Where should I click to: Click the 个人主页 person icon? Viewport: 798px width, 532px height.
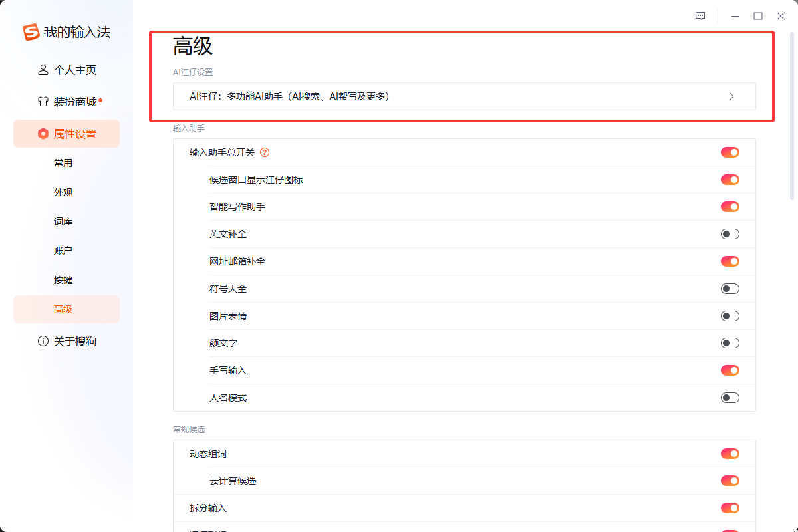coord(43,70)
